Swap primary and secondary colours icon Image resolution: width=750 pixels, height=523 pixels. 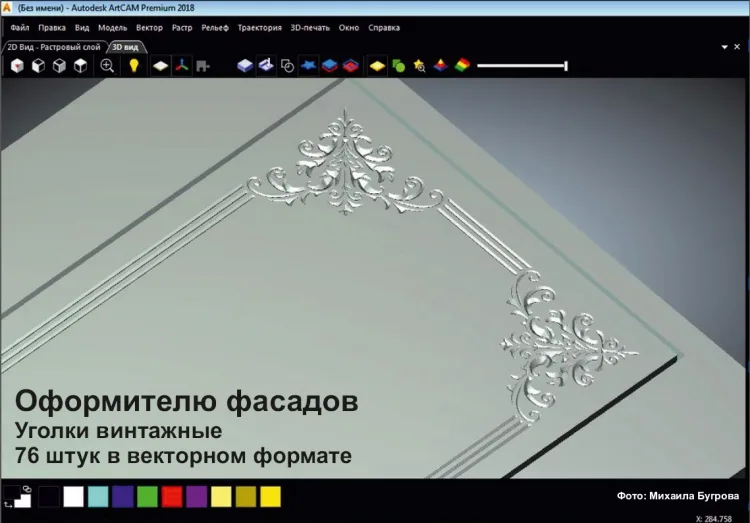tap(8, 504)
